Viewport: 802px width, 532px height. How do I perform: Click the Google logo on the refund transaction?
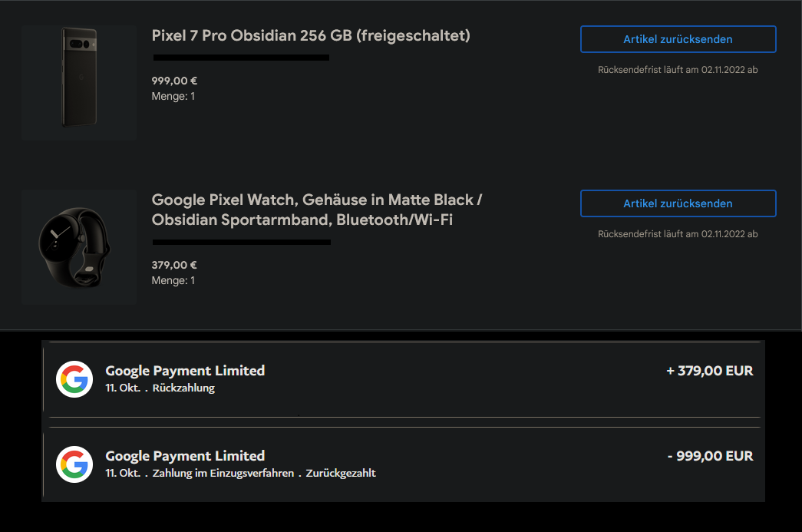74,378
